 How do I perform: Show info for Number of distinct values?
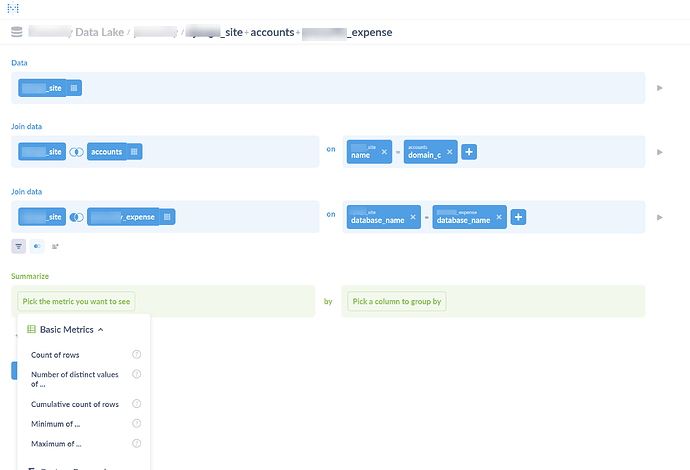136,374
